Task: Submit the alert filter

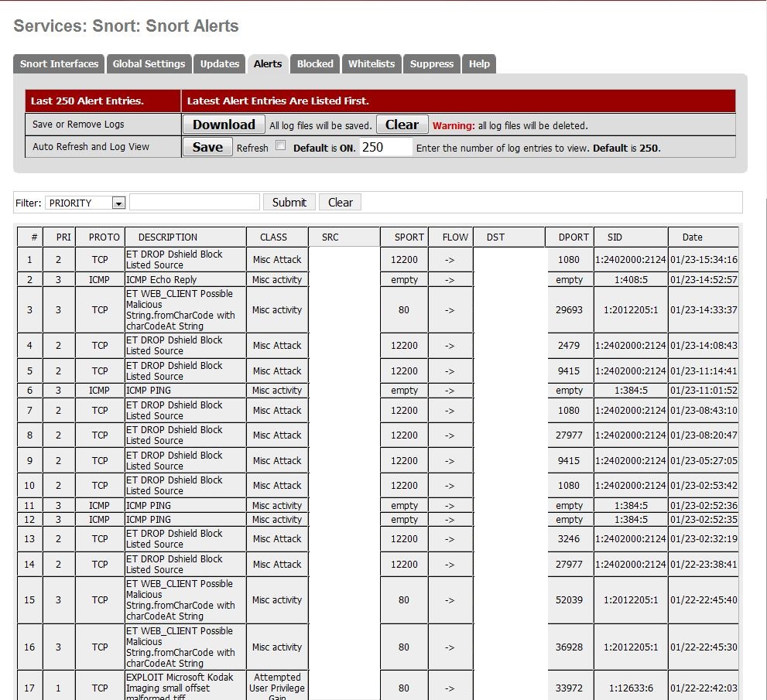Action: coord(289,203)
